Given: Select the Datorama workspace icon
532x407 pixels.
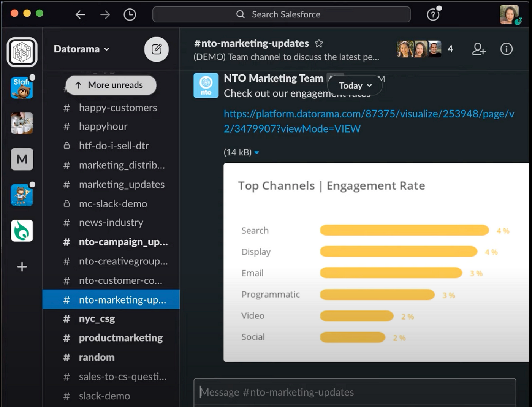Looking at the screenshot, I should [x=22, y=52].
